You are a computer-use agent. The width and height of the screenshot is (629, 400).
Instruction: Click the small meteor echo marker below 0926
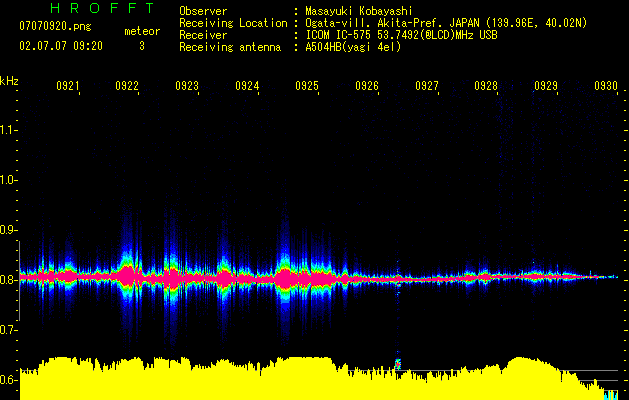[398, 364]
